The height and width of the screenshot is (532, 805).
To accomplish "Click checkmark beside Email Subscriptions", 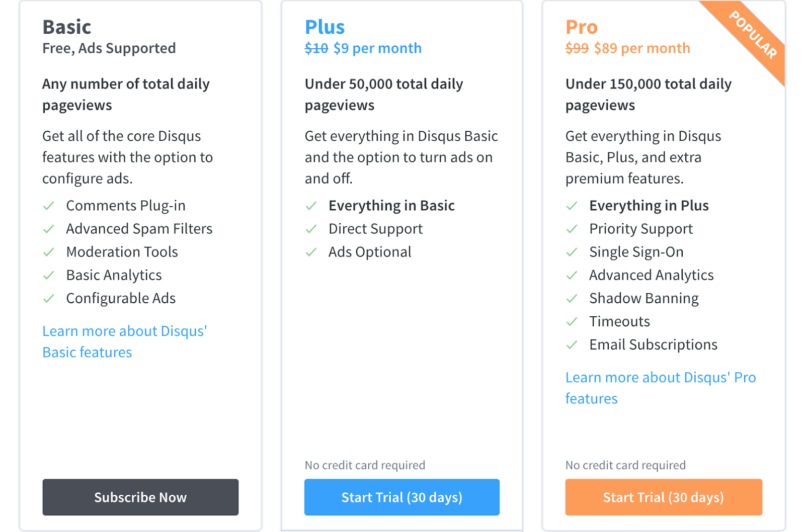I will [x=572, y=345].
